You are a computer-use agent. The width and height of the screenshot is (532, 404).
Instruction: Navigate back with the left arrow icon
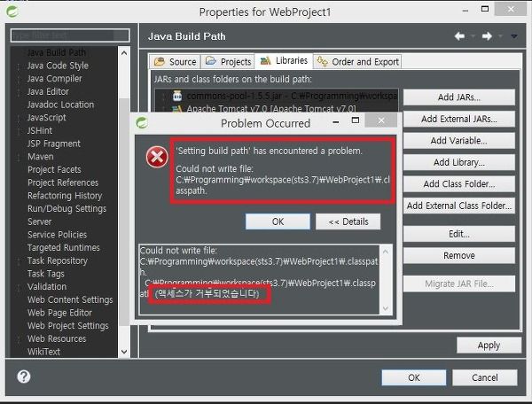coord(459,36)
